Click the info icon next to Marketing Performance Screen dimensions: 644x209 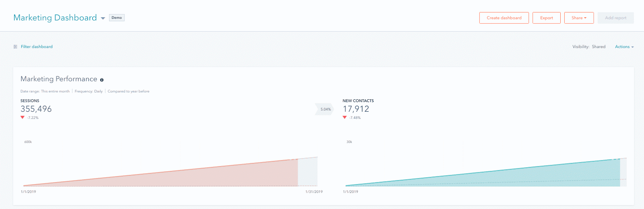(102, 80)
